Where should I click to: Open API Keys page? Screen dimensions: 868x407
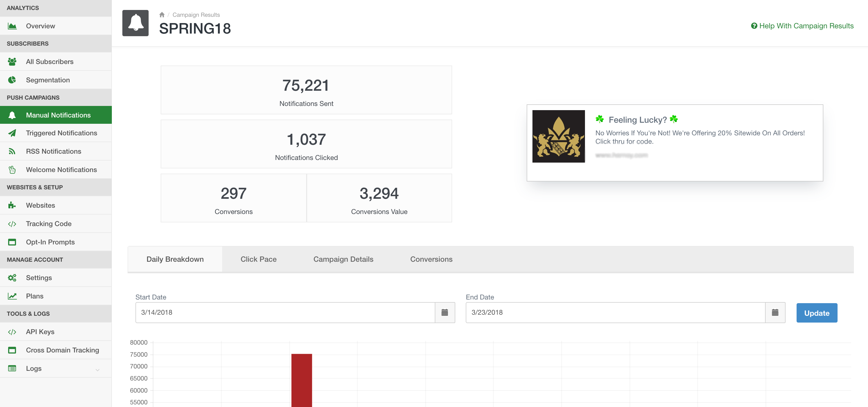tap(56, 332)
